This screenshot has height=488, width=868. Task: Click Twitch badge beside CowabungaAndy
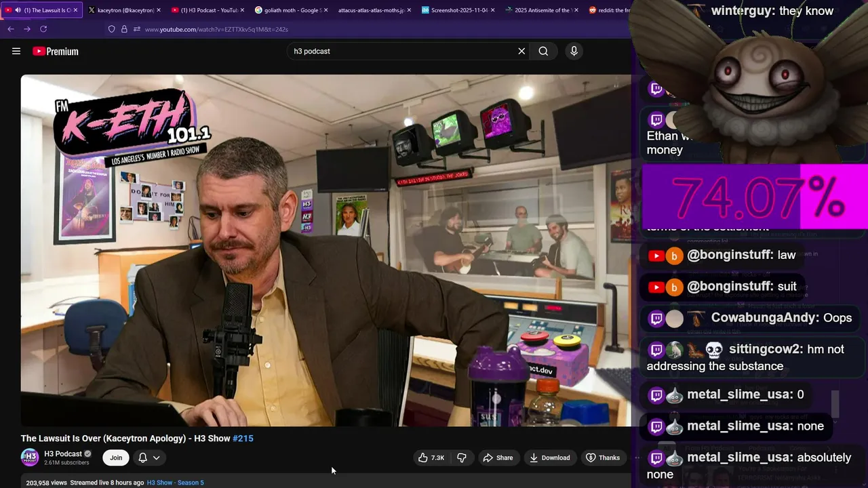coord(656,318)
